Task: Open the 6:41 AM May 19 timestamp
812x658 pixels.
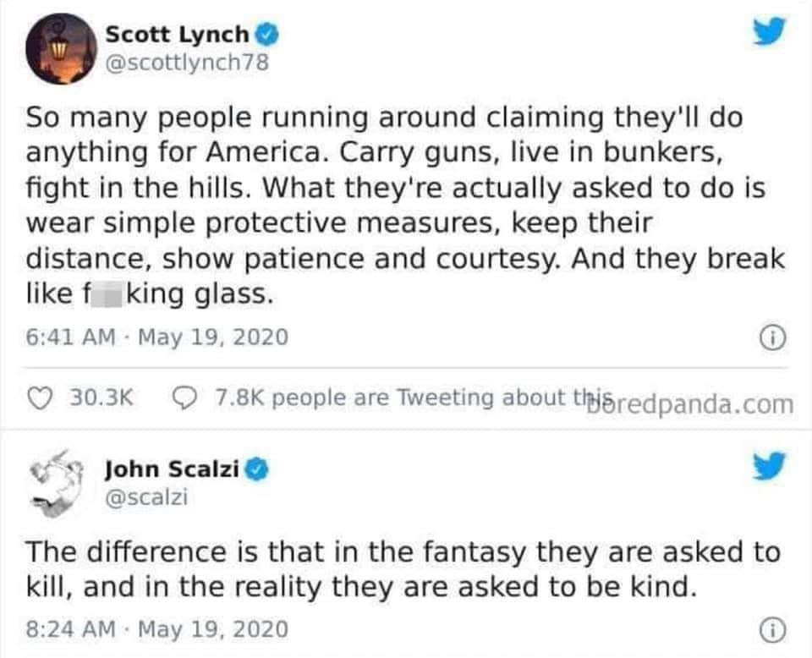Action: [x=157, y=337]
